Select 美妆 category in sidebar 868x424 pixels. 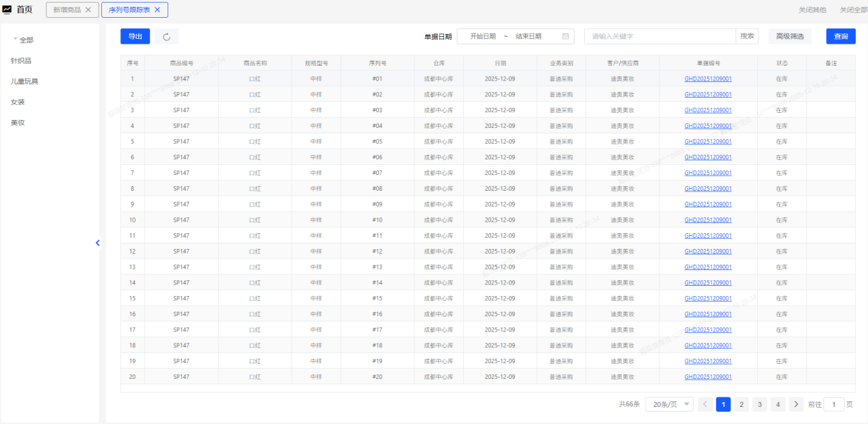coord(18,122)
